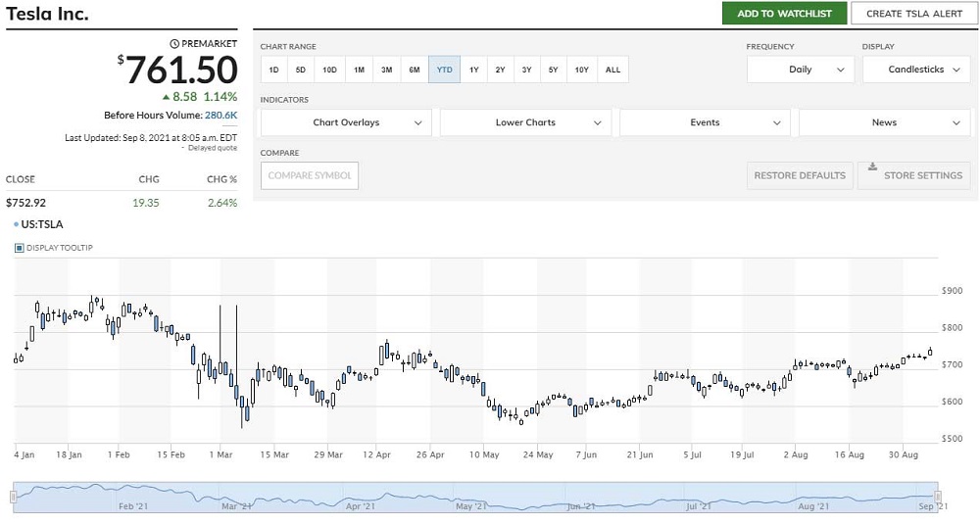980x524 pixels.
Task: Click Restore Defaults button
Action: pyautogui.click(x=800, y=175)
